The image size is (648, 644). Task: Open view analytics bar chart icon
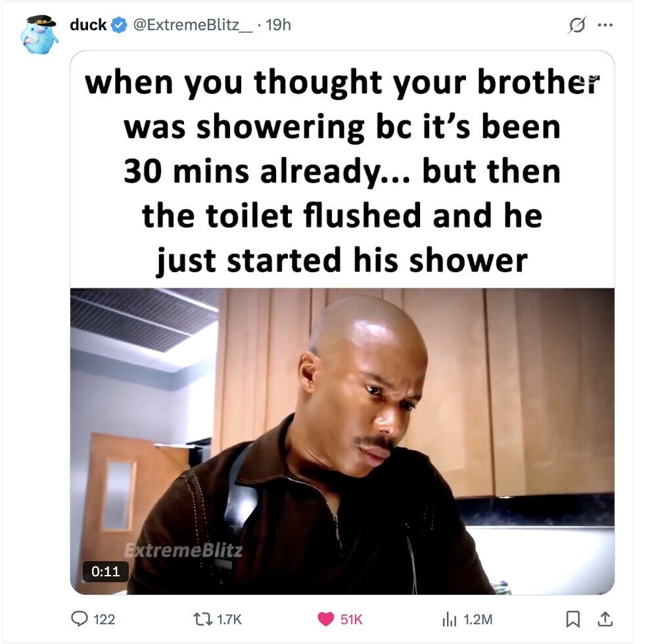pyautogui.click(x=450, y=619)
